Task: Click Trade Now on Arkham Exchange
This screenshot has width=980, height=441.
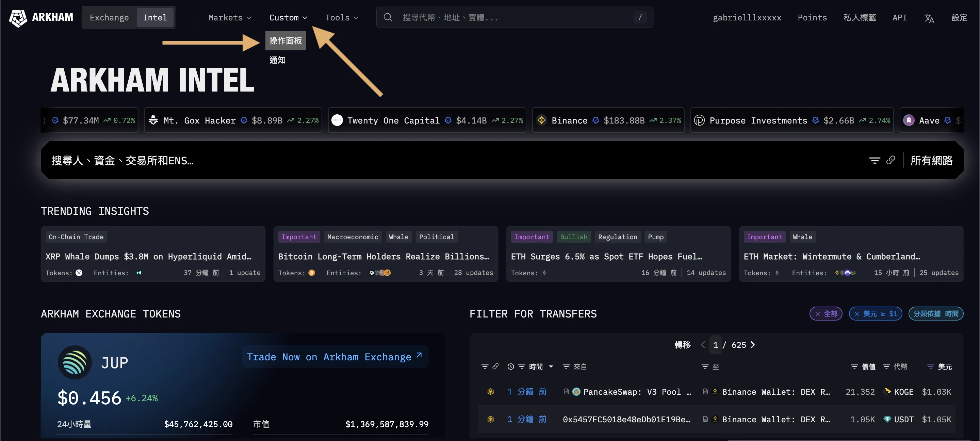Action: (x=335, y=357)
